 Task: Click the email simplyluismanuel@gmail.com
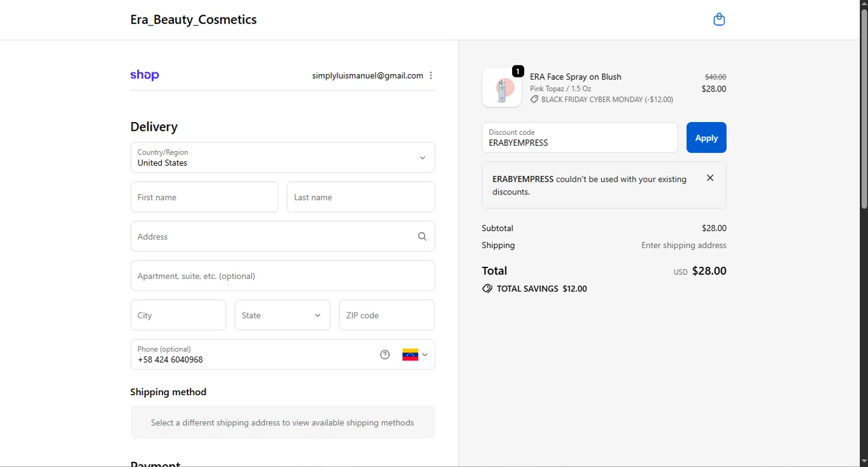click(x=367, y=76)
